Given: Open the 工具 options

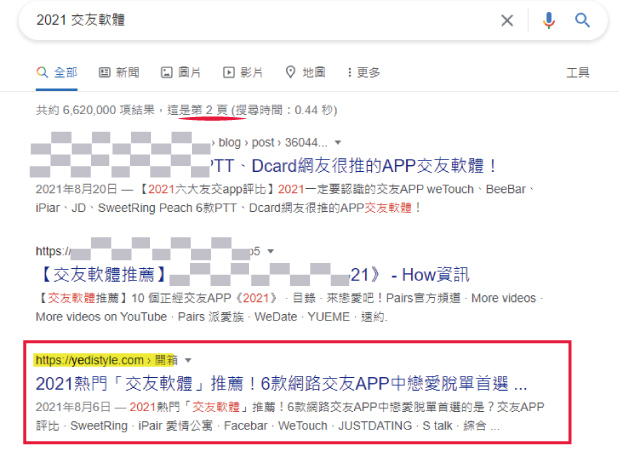Looking at the screenshot, I should [x=578, y=73].
